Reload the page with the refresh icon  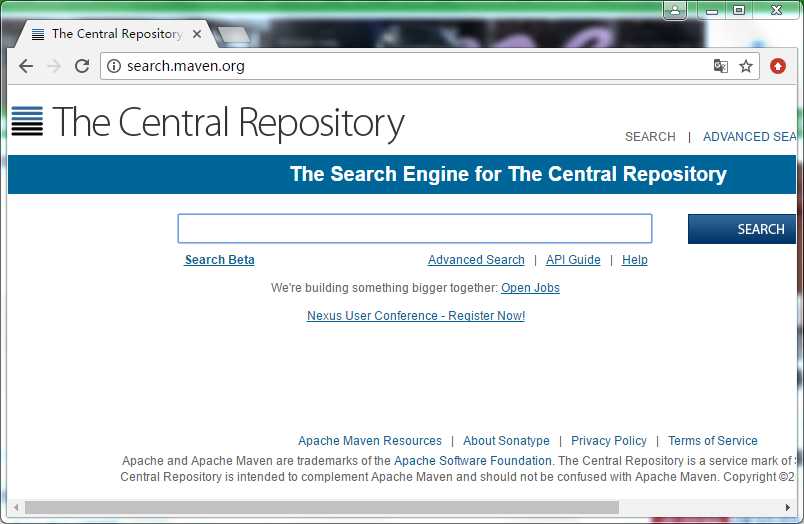click(82, 66)
